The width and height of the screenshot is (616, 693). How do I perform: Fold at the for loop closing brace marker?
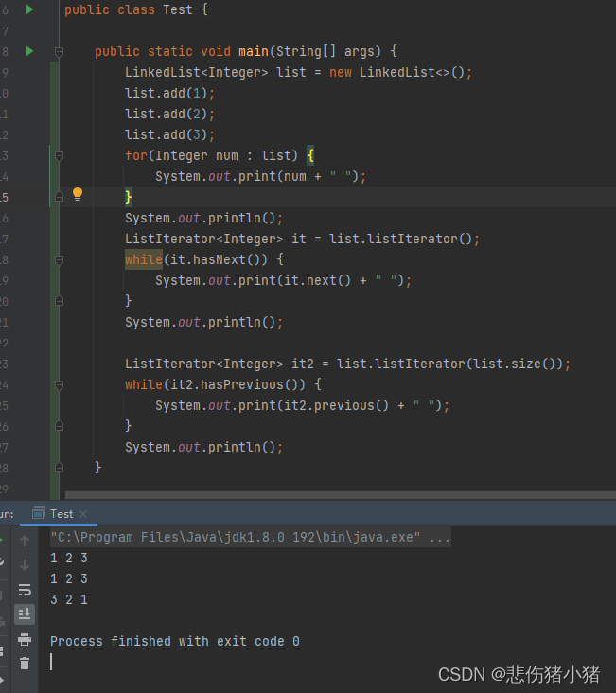(59, 197)
